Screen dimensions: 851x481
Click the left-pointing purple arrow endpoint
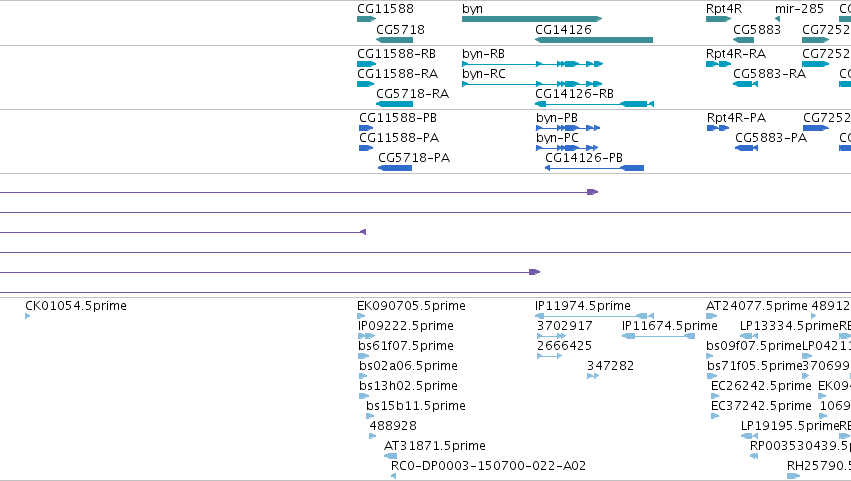(363, 232)
